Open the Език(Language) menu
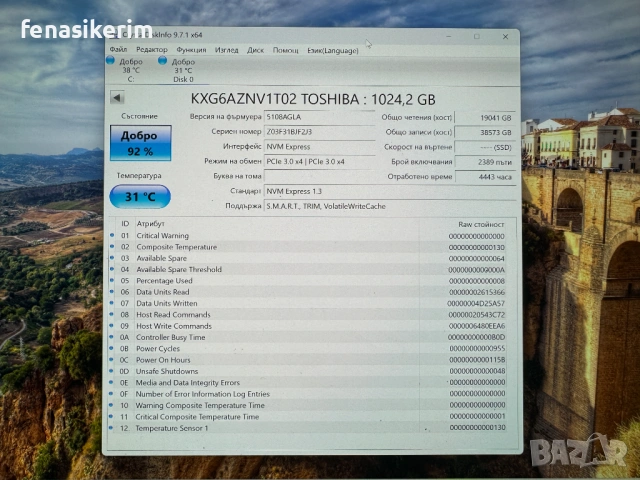The height and width of the screenshot is (480, 640). (x=333, y=51)
